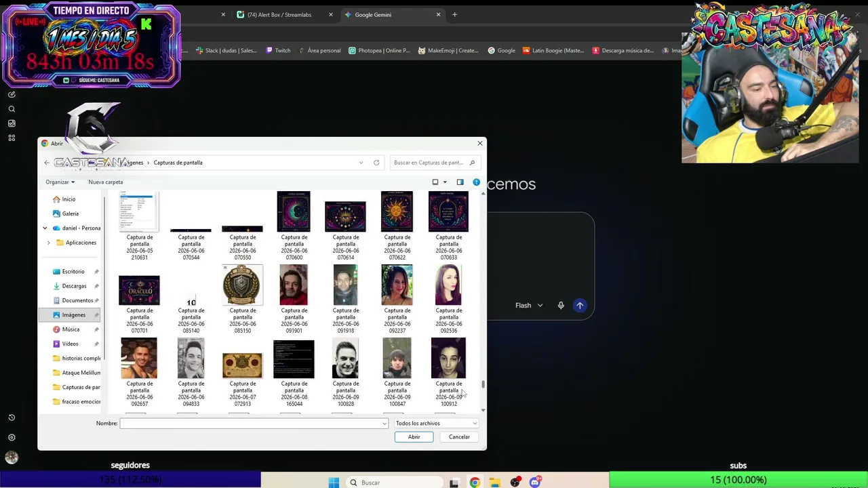Open a new browser tab
Screen dimensions: 868x488
coord(454,15)
